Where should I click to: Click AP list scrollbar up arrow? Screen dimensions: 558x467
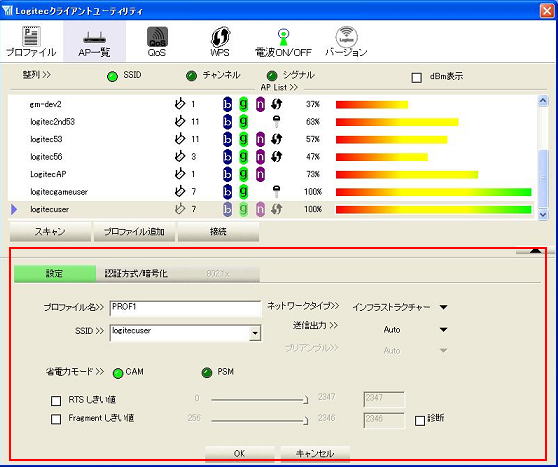[x=543, y=101]
